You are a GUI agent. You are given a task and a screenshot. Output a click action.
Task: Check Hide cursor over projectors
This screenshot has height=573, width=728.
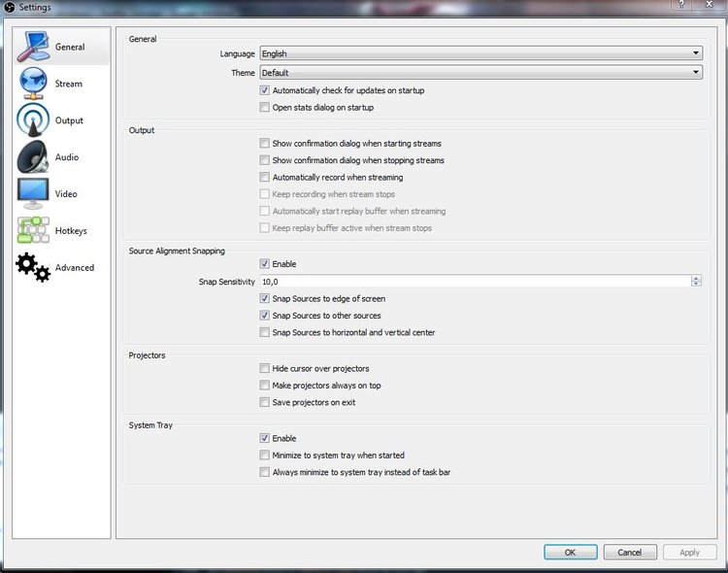pos(265,368)
